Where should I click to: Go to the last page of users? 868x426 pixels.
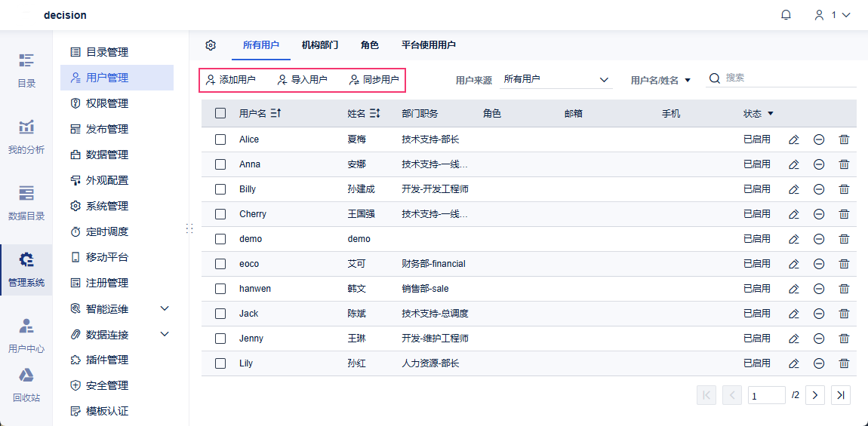(841, 394)
